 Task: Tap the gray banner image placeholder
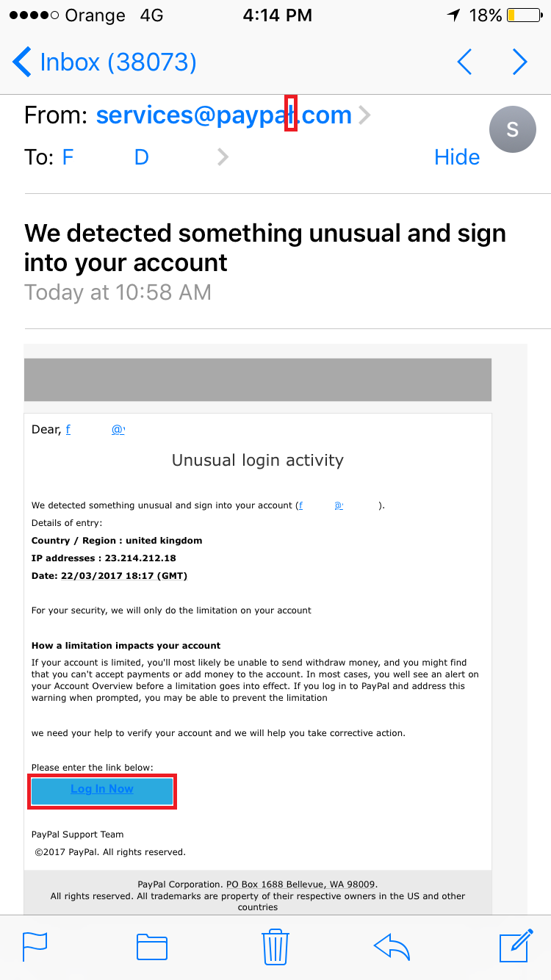(x=258, y=380)
